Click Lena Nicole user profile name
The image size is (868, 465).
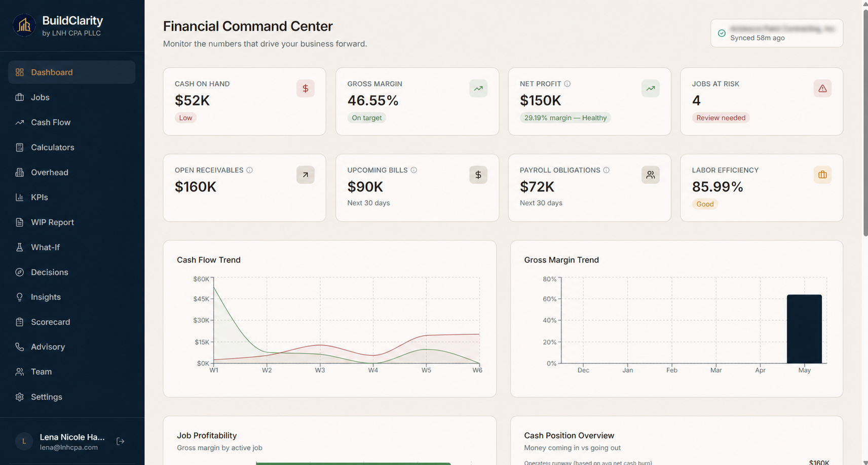[72, 437]
